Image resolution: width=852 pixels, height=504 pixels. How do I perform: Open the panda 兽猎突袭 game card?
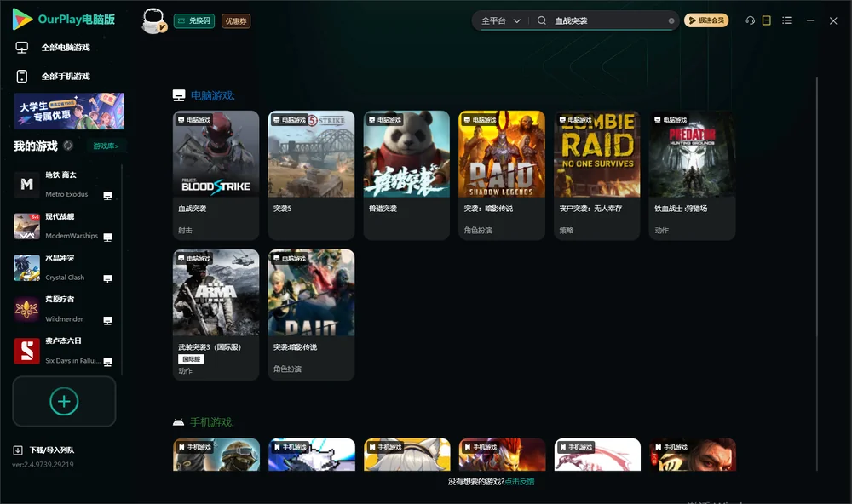pos(406,175)
